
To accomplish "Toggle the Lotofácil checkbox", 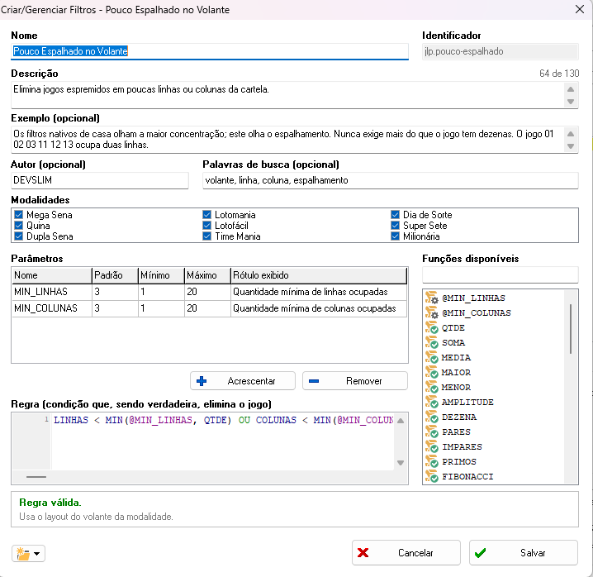I will [x=207, y=225].
